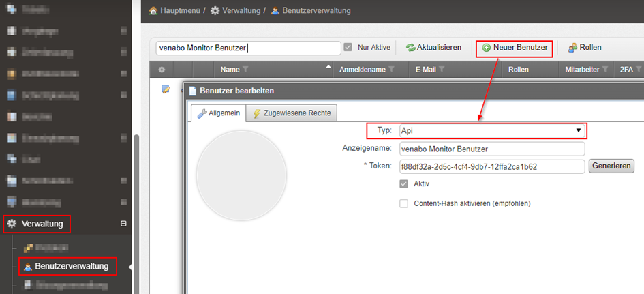The height and width of the screenshot is (294, 644).
Task: Uncheck the Aktiv checkbox
Action: pos(404,184)
